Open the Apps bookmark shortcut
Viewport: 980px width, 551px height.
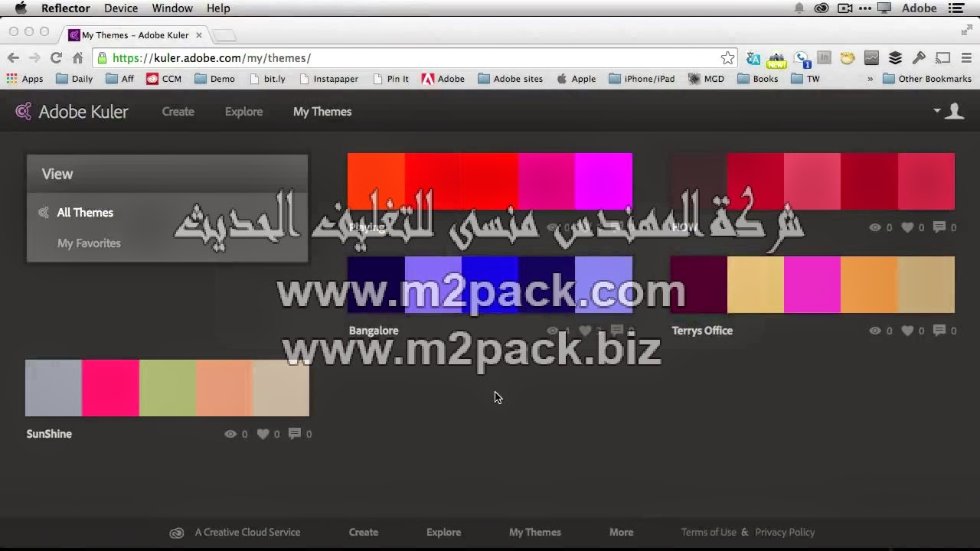pos(24,79)
